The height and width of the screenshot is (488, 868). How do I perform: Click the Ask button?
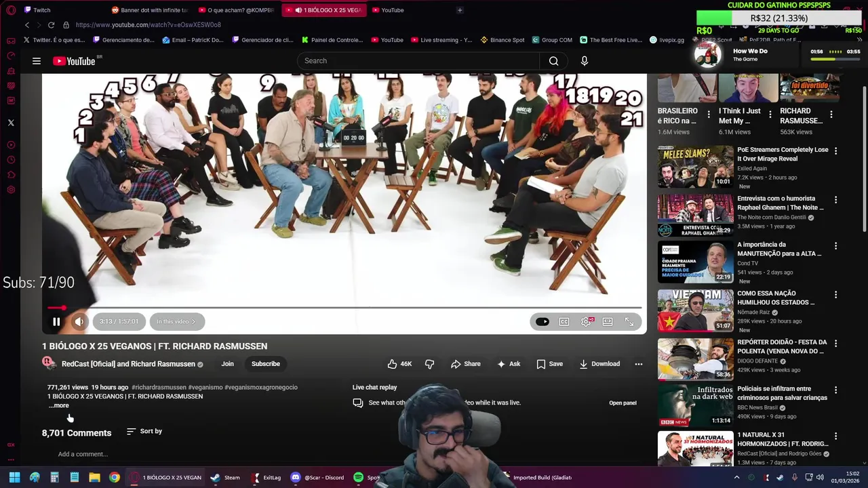[509, 364]
